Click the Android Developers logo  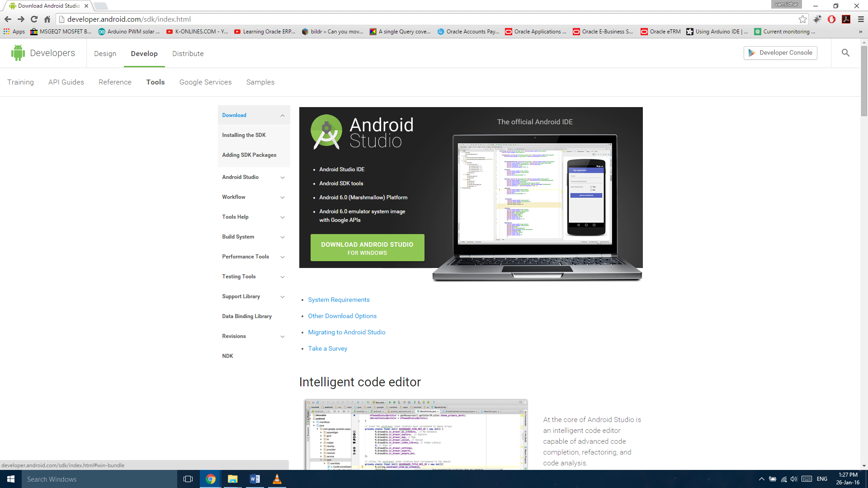(x=18, y=52)
